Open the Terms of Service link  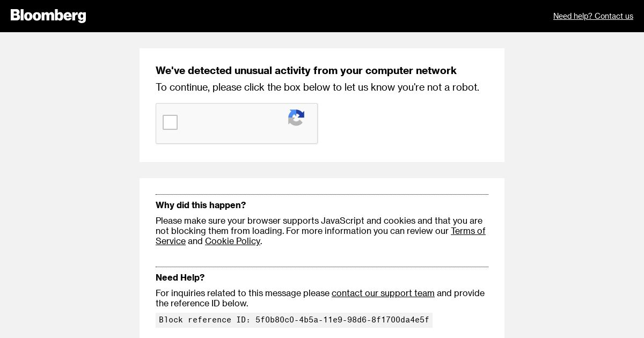click(467, 231)
